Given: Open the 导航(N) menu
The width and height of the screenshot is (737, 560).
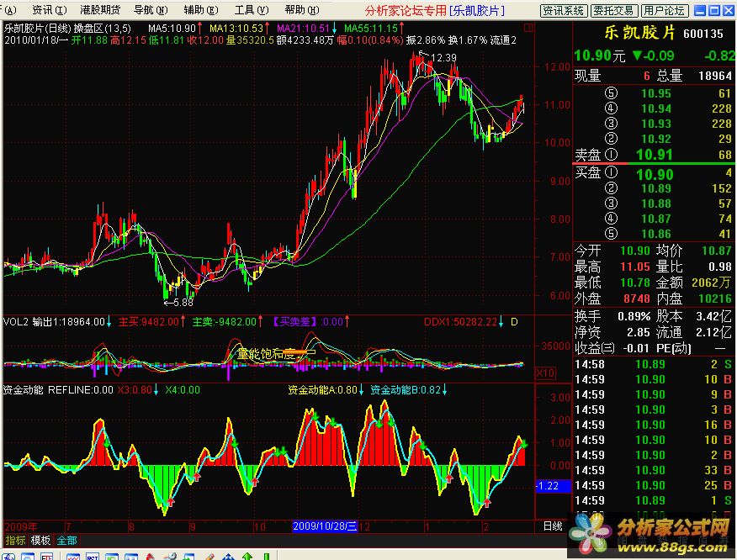Looking at the screenshot, I should click(x=151, y=10).
